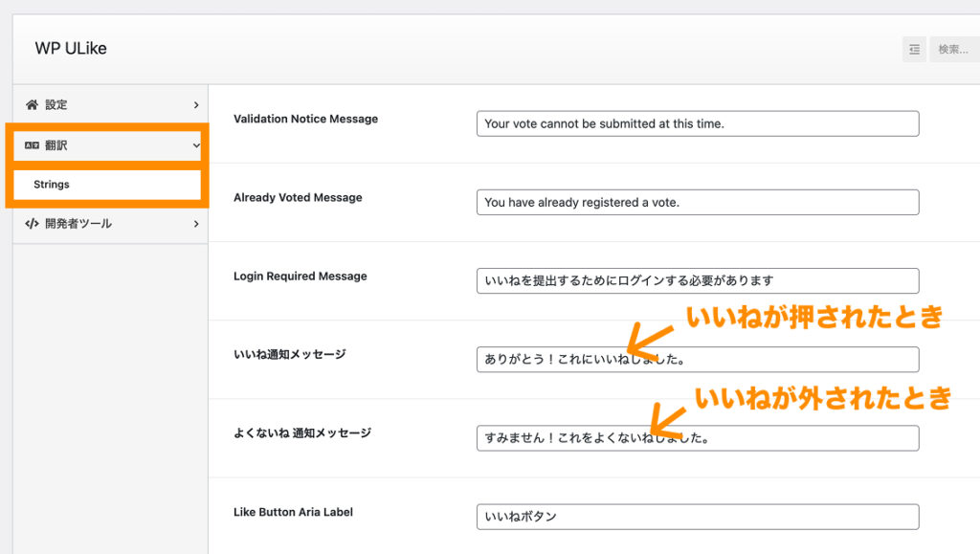The width and height of the screenshot is (980, 554).
Task: Click the Validation Notice Message label
Action: click(305, 119)
